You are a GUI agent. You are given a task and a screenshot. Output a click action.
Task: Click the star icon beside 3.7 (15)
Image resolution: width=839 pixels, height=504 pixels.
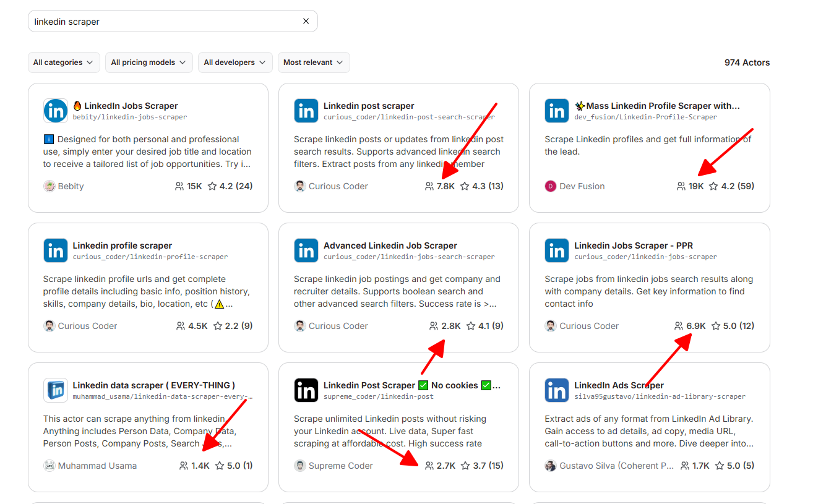click(465, 466)
